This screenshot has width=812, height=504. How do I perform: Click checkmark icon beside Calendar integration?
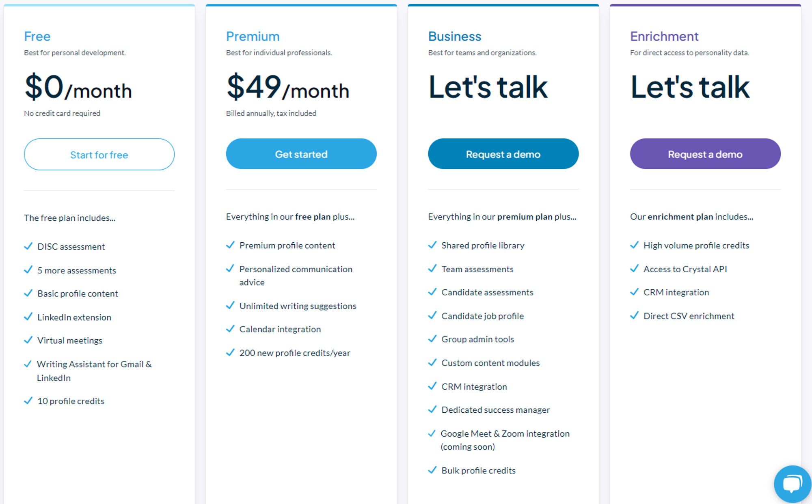[x=230, y=329]
